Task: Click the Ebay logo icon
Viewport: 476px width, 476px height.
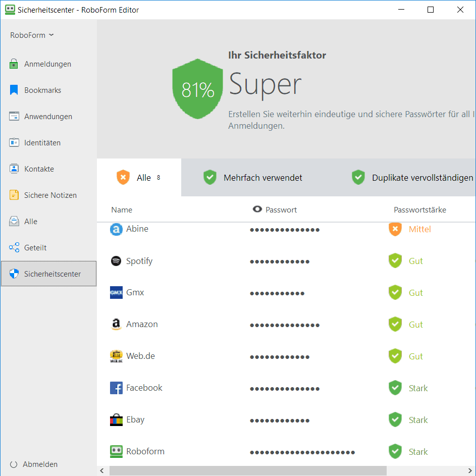Action: pos(116,420)
